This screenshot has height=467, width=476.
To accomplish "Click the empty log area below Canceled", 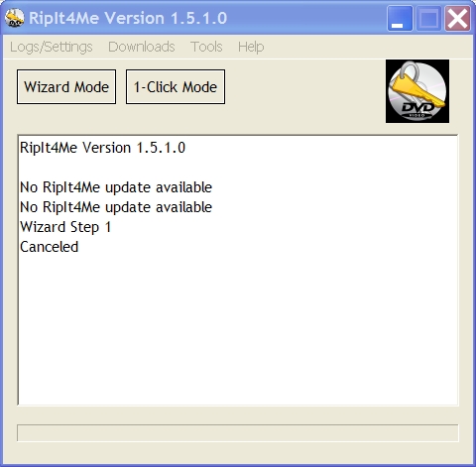I will point(238,330).
